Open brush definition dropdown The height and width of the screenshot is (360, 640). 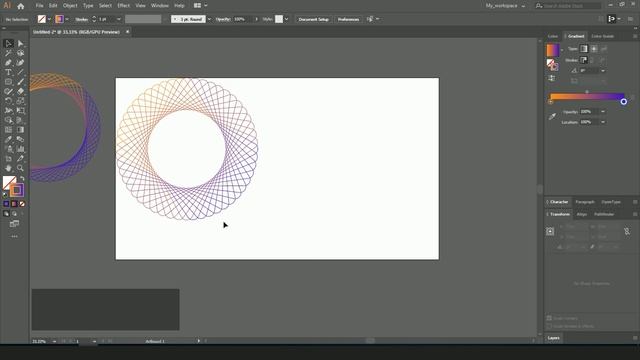pyautogui.click(x=209, y=19)
